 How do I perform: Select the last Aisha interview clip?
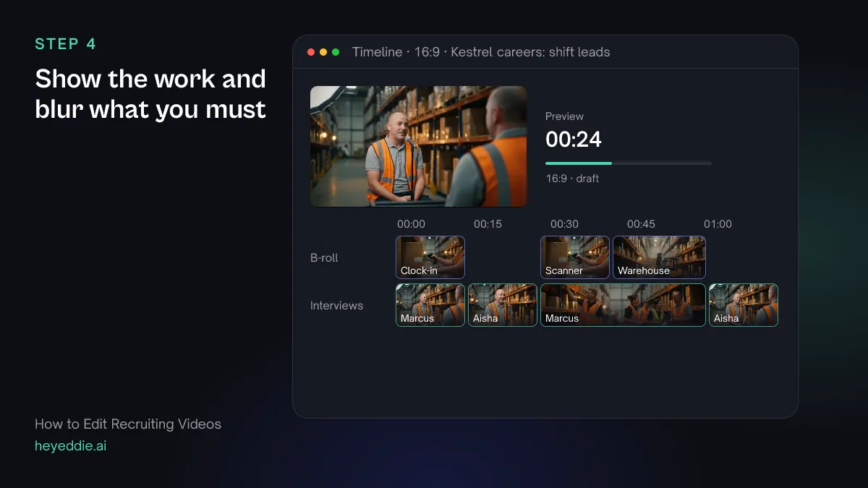(x=744, y=305)
